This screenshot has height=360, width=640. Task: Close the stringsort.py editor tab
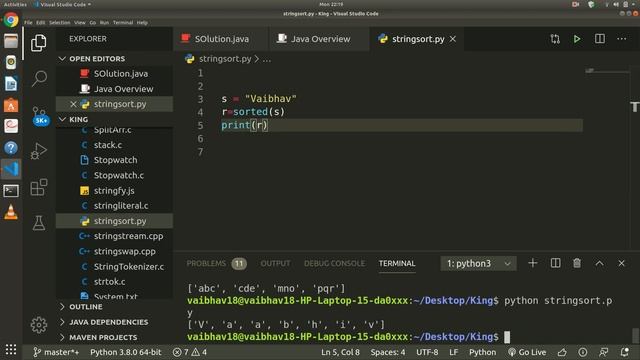(x=453, y=39)
